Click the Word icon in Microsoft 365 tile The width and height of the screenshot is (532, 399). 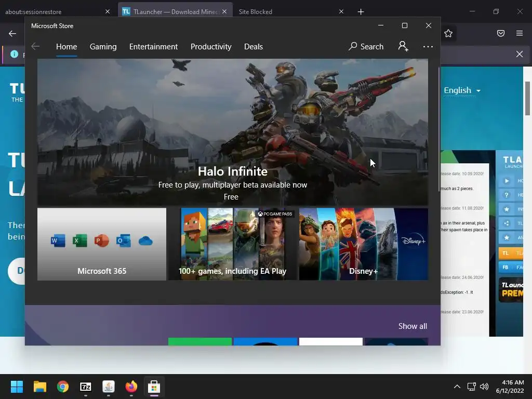pyautogui.click(x=58, y=241)
